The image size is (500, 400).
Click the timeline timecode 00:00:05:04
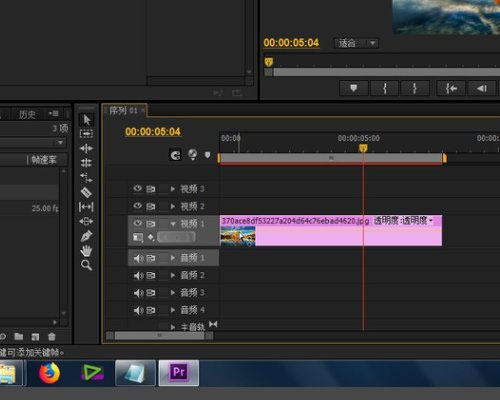153,132
